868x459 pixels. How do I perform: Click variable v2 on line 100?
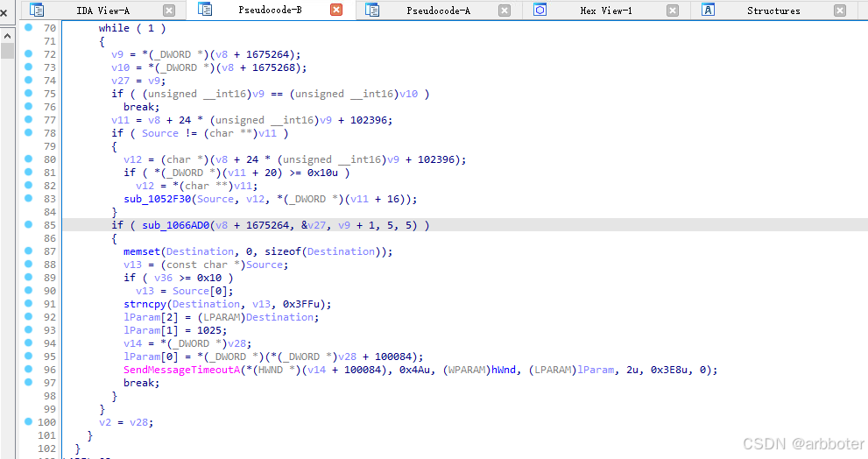tap(104, 422)
